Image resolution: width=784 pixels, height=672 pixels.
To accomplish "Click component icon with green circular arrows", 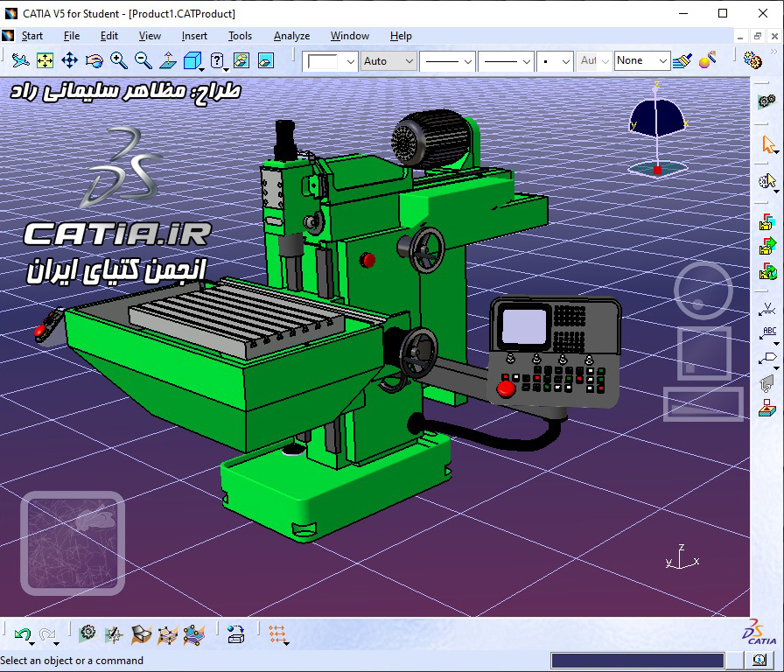I will [x=767, y=271].
